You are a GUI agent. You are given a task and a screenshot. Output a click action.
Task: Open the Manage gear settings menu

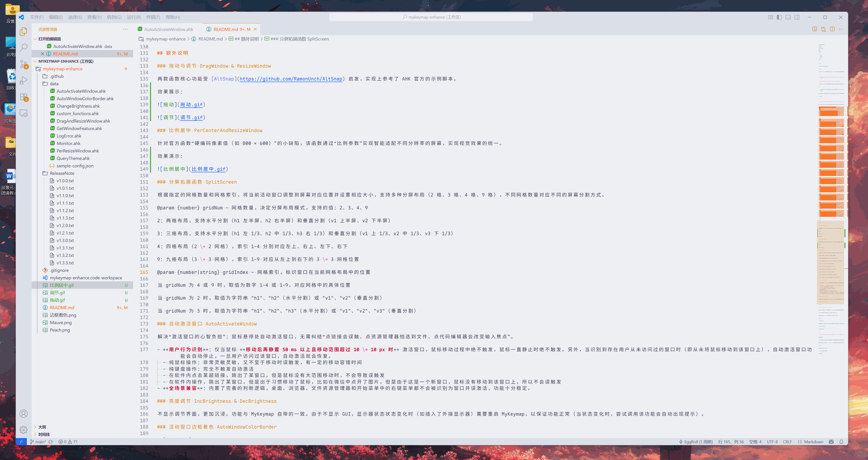[x=24, y=430]
